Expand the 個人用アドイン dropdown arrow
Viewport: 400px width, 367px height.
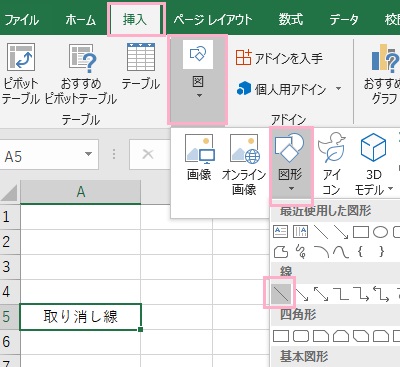339,89
